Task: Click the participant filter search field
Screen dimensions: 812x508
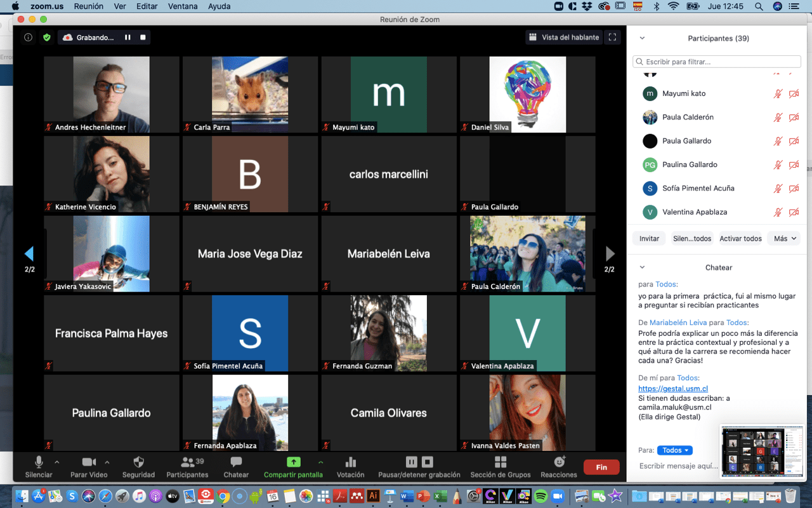Action: pos(717,62)
